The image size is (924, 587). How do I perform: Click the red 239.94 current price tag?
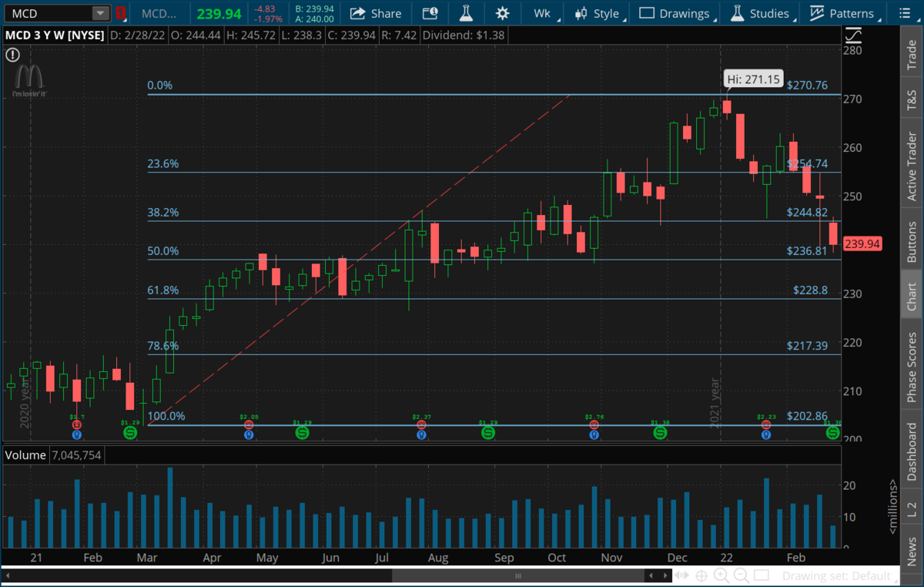(x=862, y=244)
